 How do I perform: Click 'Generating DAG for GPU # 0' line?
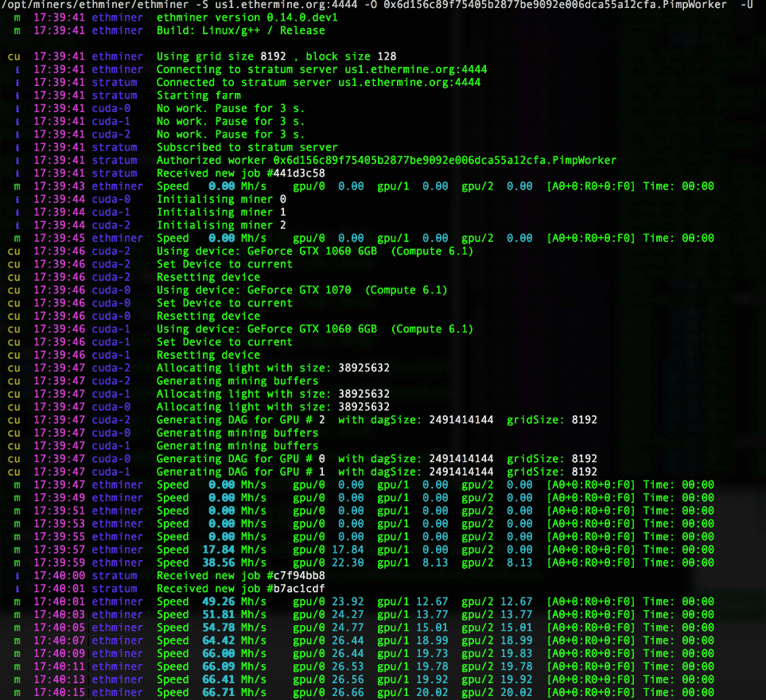[x=377, y=459]
